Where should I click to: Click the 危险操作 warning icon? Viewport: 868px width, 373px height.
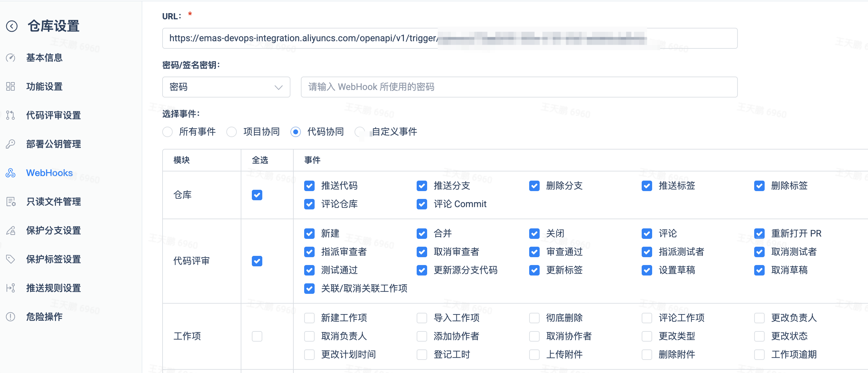10,317
